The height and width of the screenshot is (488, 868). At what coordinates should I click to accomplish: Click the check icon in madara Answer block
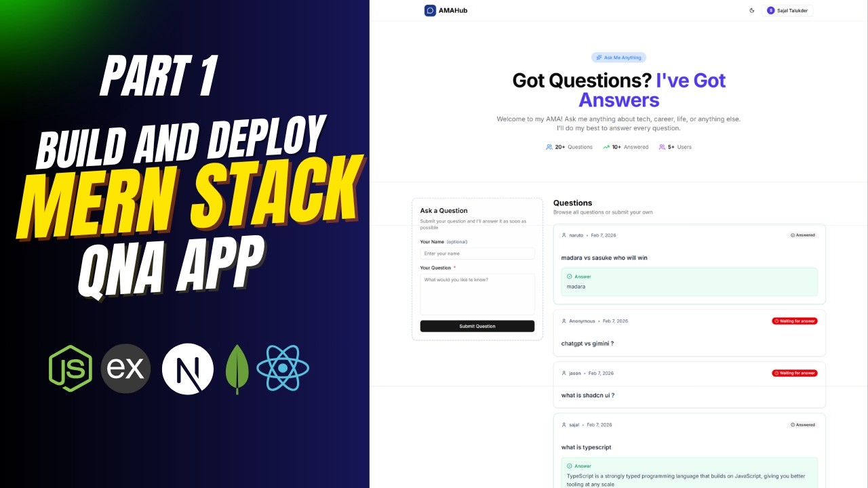coord(570,277)
